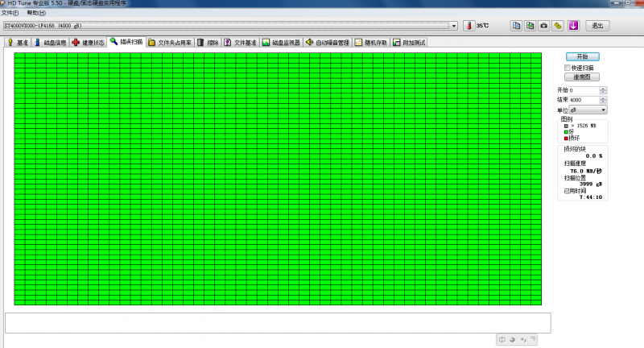Click the 扫描速度 label

pyautogui.click(x=575, y=164)
